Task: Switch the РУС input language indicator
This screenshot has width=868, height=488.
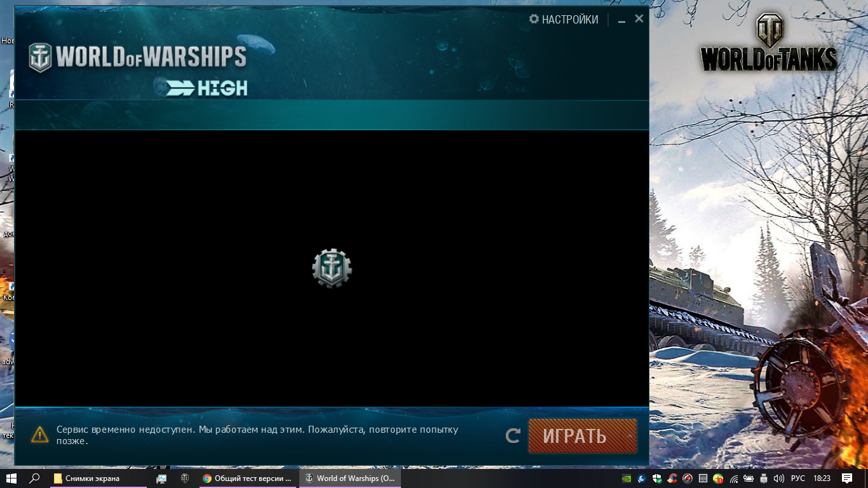Action: 798,478
